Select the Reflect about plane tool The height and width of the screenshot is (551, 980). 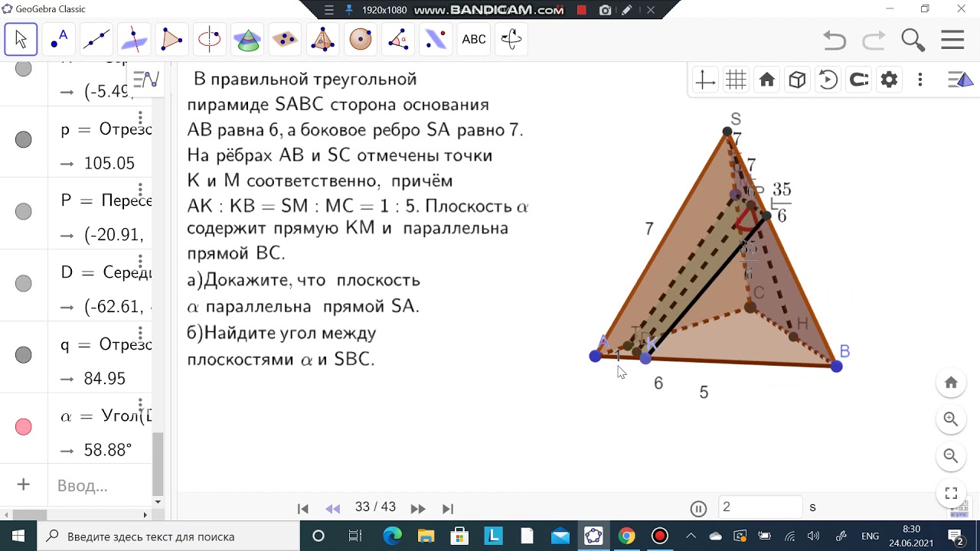coord(436,39)
